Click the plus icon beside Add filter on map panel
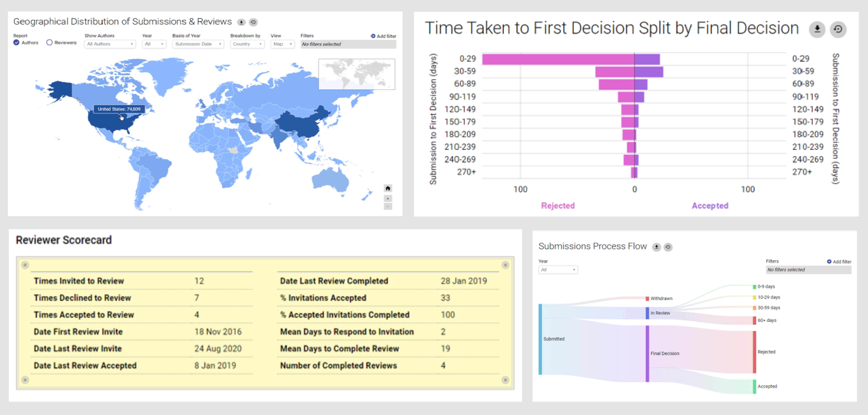The image size is (868, 415). pyautogui.click(x=373, y=36)
